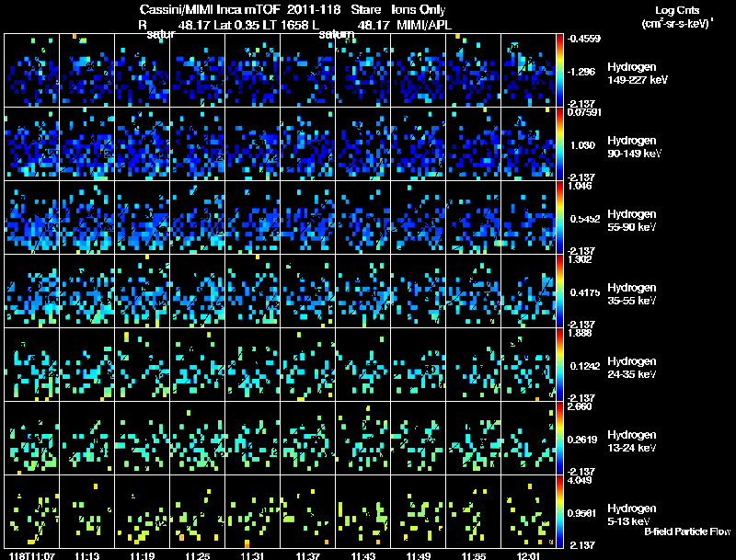Click the Hydrogen 5-13 keV color bar
736x560 pixels.
click(x=559, y=511)
